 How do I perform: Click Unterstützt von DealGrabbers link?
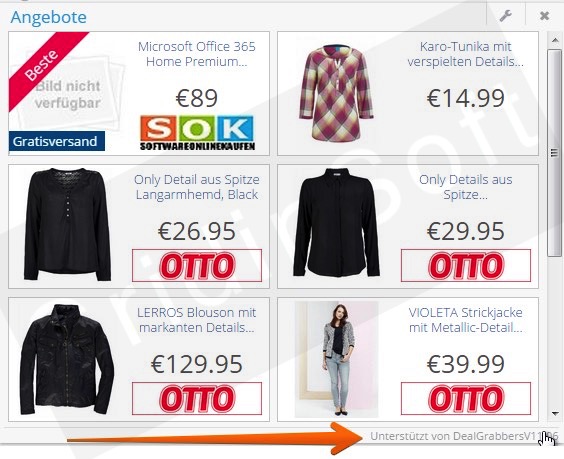pyautogui.click(x=464, y=436)
